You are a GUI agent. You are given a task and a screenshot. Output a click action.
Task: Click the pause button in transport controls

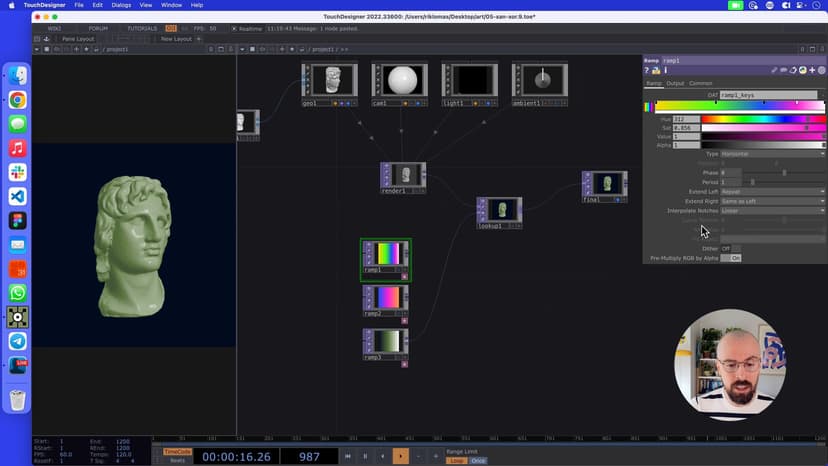tap(365, 456)
